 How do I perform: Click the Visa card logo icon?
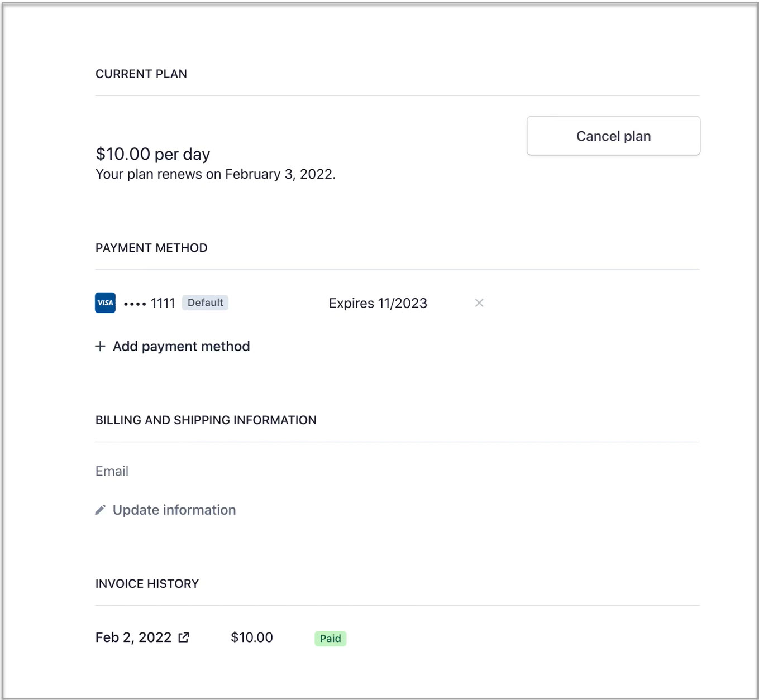tap(106, 303)
